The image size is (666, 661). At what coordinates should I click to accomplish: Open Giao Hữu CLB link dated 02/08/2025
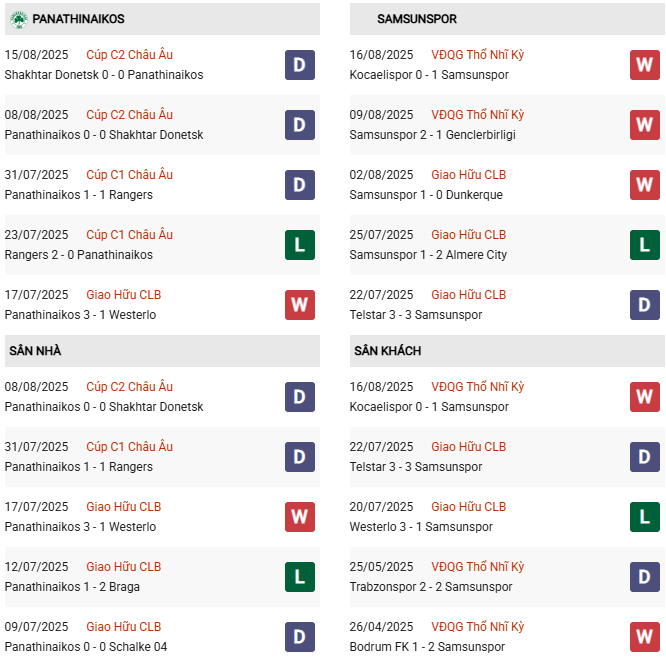tap(468, 175)
